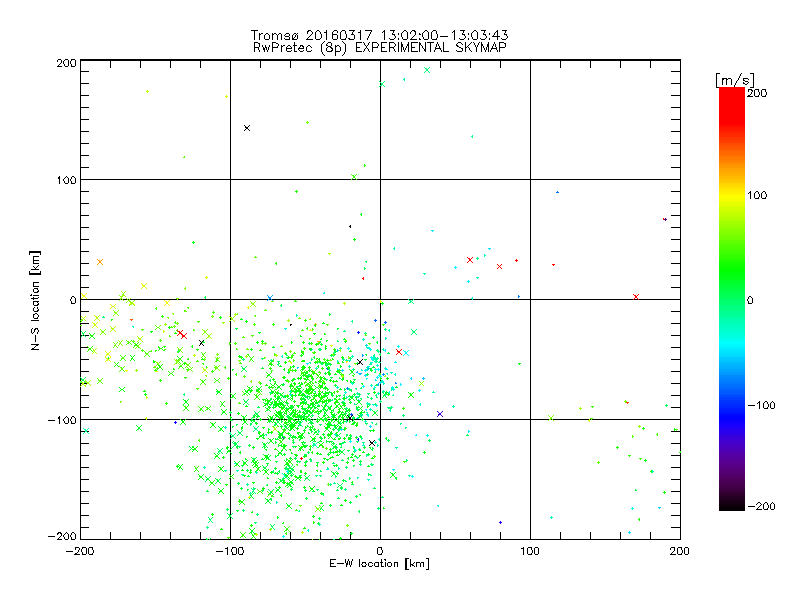
Task: Click the green X marker at top of plot
Action: pyautogui.click(x=427, y=70)
